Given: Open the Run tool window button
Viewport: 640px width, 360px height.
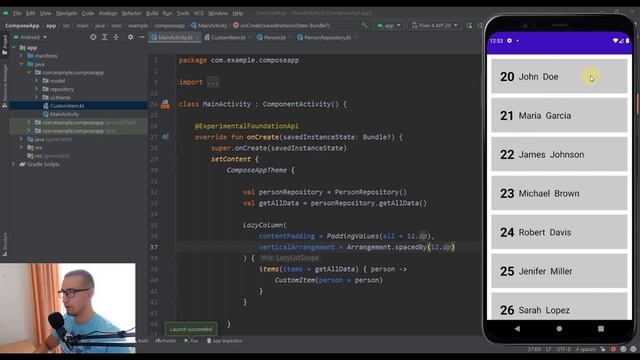Looking at the screenshot, I should 191,340.
